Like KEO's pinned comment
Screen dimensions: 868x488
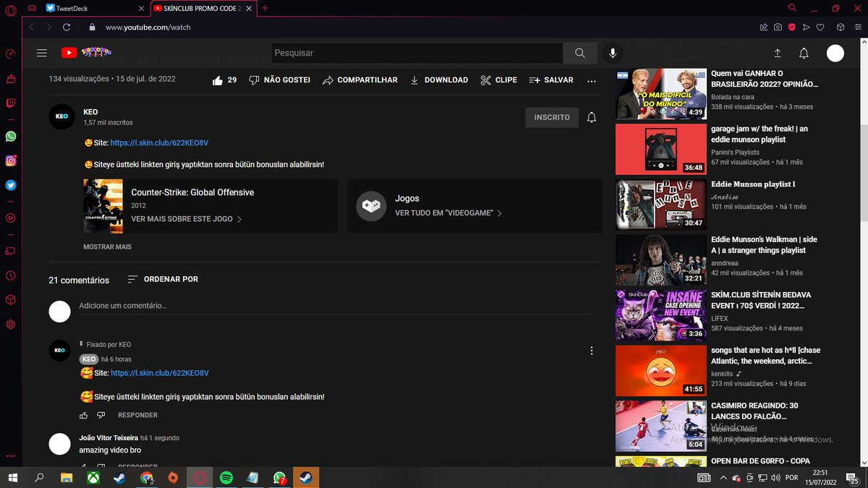pos(84,415)
